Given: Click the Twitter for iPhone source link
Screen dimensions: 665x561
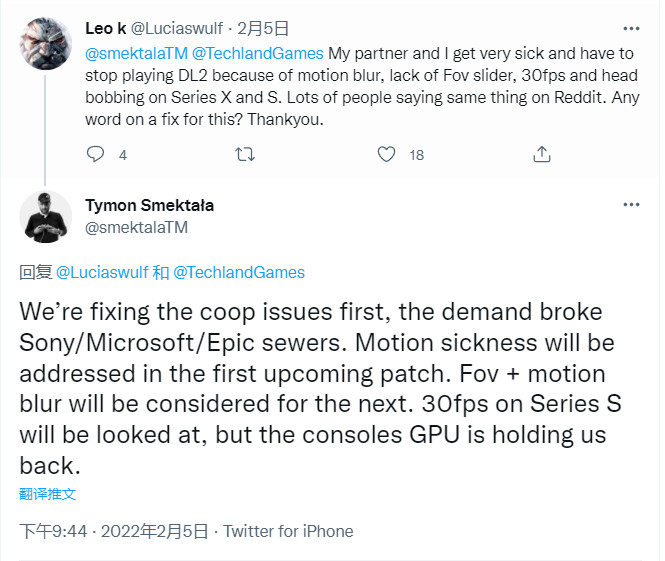Looking at the screenshot, I should point(288,531).
